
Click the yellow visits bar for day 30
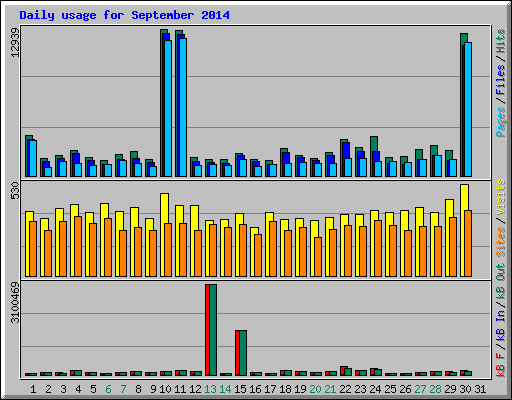point(462,231)
